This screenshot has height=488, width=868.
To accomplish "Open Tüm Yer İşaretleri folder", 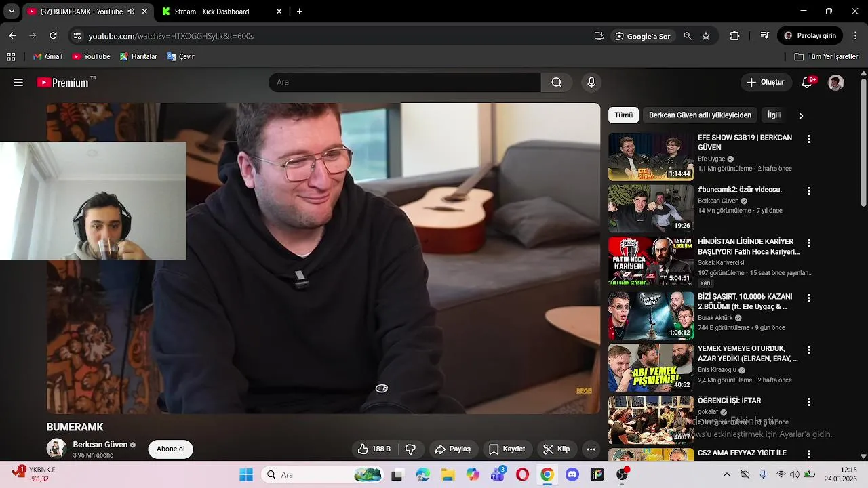I will pos(827,57).
